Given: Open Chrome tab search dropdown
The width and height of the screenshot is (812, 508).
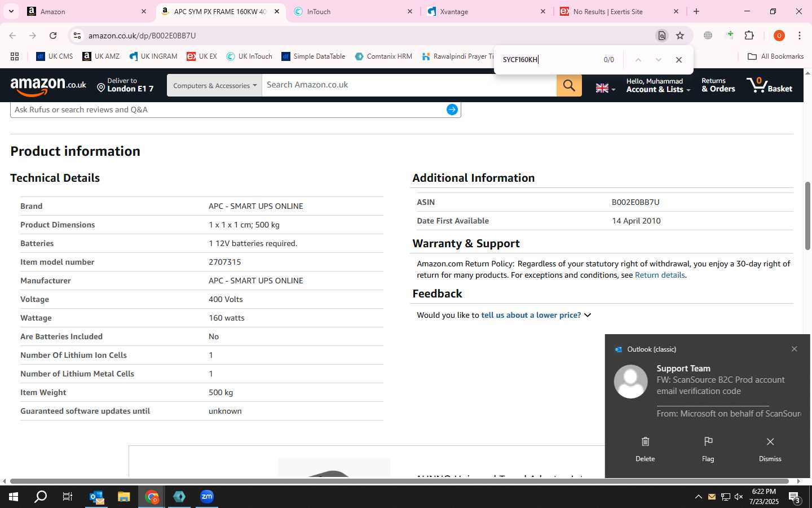Looking at the screenshot, I should (11, 11).
